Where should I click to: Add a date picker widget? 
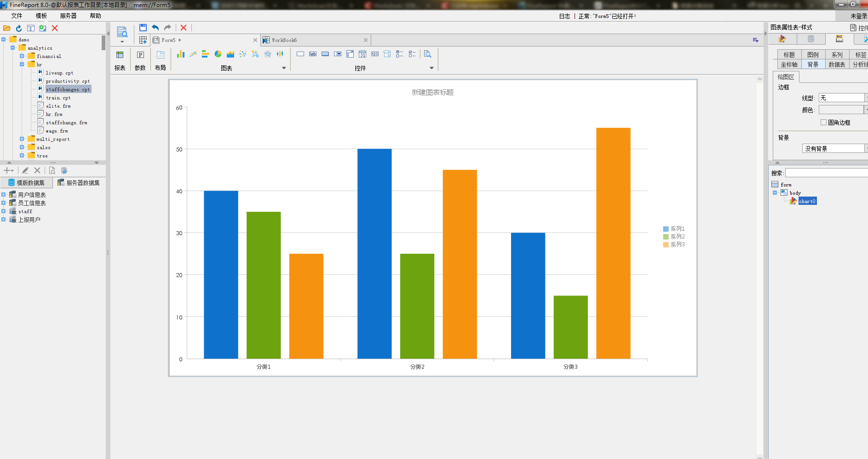[x=362, y=54]
